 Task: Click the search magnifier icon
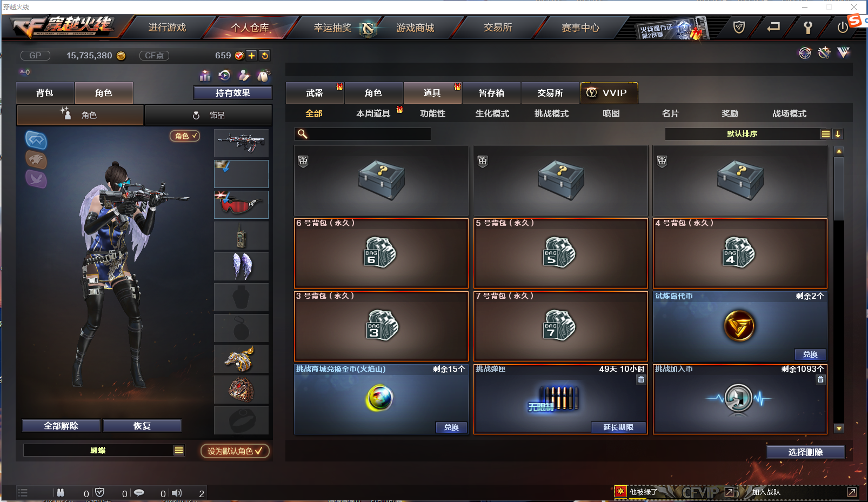pos(303,134)
